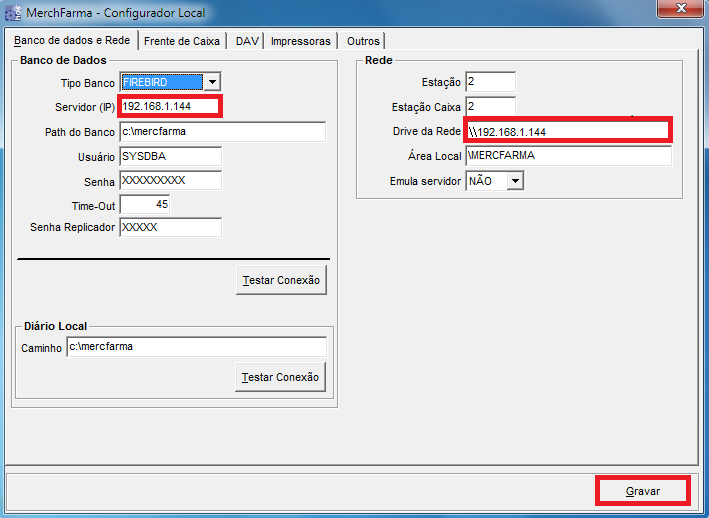Expand the Emula servidor dropdown arrow
The image size is (709, 518).
(515, 181)
